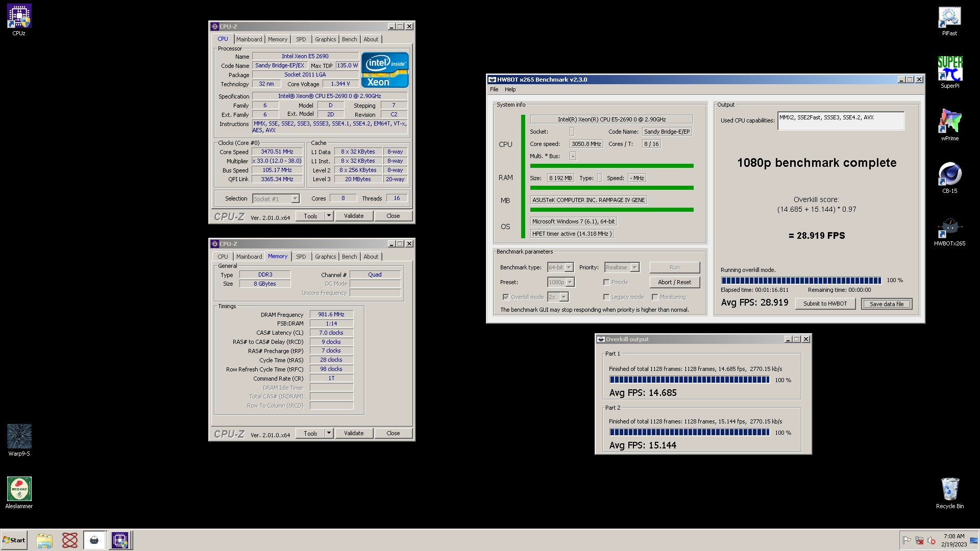Click Validate in the top CPU-Z window
This screenshot has width=980, height=551.
pos(354,216)
